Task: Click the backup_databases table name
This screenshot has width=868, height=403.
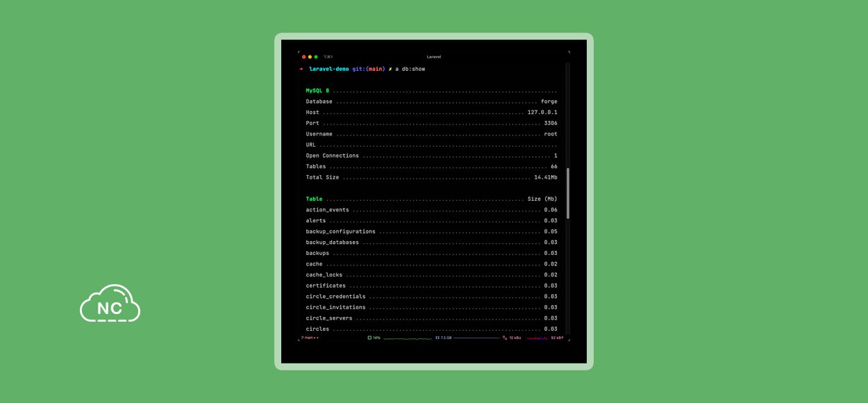Action: pos(333,242)
